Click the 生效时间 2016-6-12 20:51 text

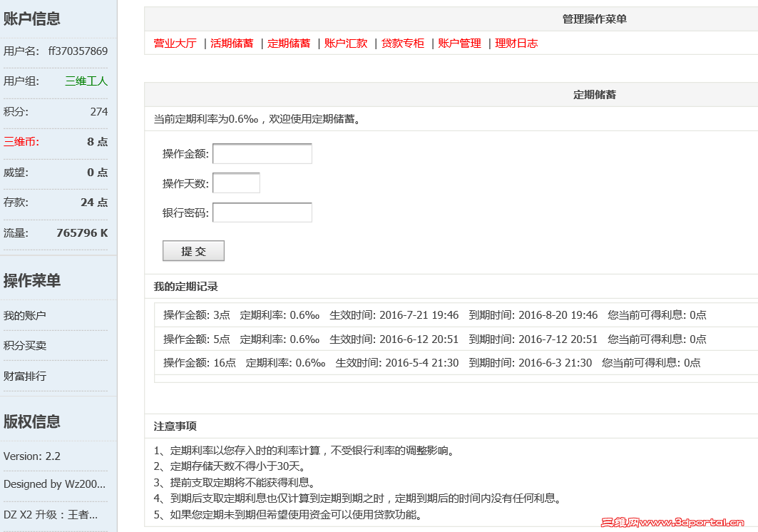[x=394, y=339]
